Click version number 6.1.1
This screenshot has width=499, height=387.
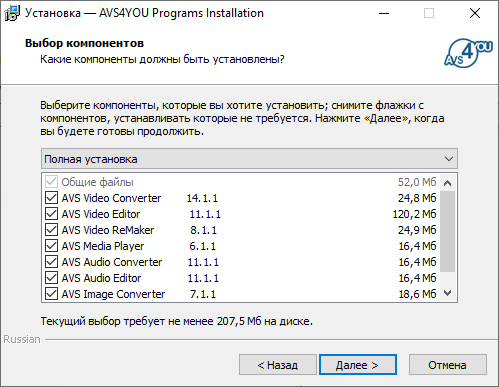203,246
